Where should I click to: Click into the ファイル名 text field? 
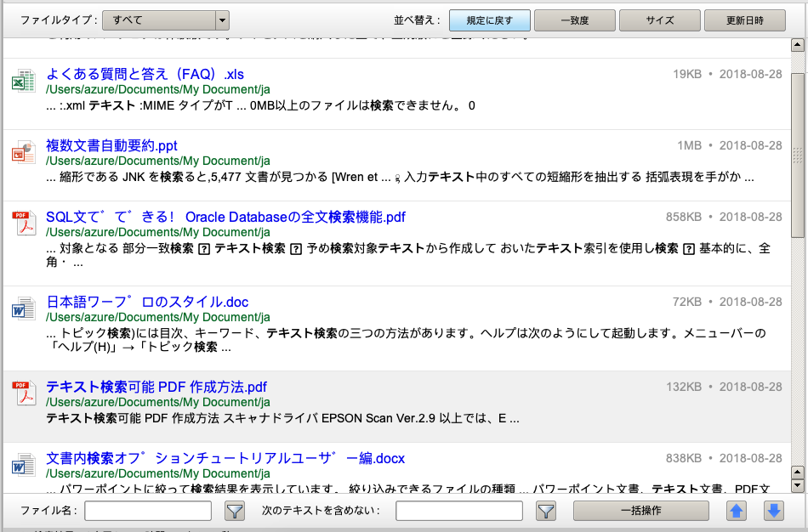148,511
